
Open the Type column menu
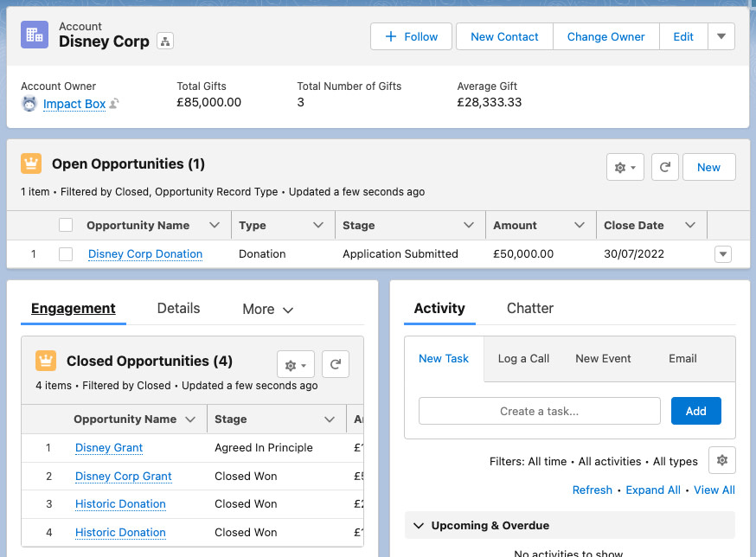click(x=318, y=225)
